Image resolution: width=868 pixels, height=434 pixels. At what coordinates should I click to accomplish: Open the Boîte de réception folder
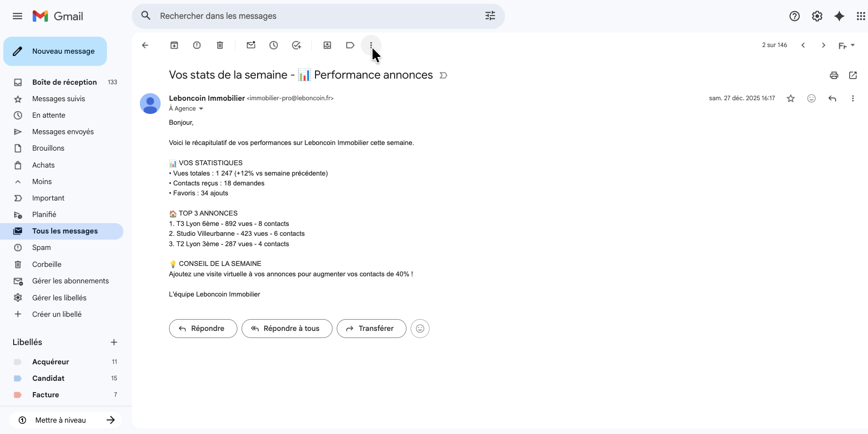[65, 82]
